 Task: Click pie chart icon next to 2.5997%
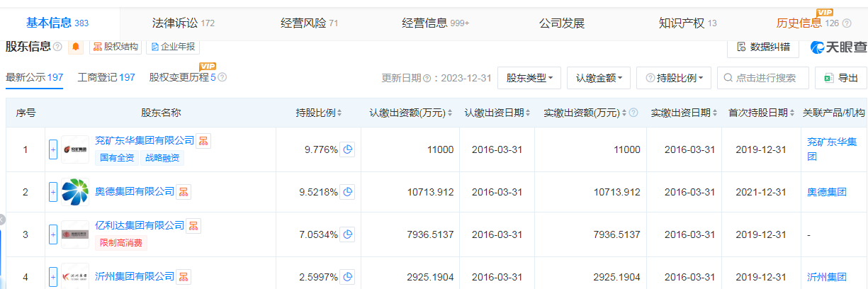(347, 277)
